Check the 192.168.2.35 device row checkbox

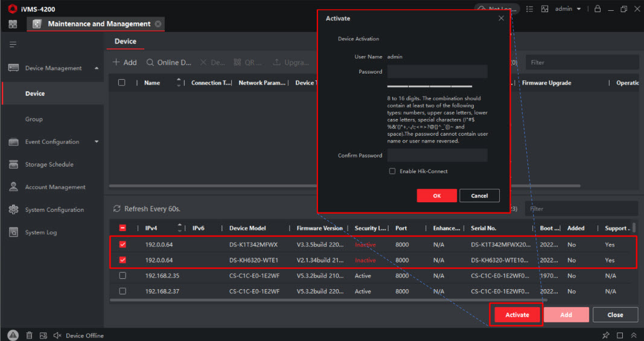coord(123,276)
